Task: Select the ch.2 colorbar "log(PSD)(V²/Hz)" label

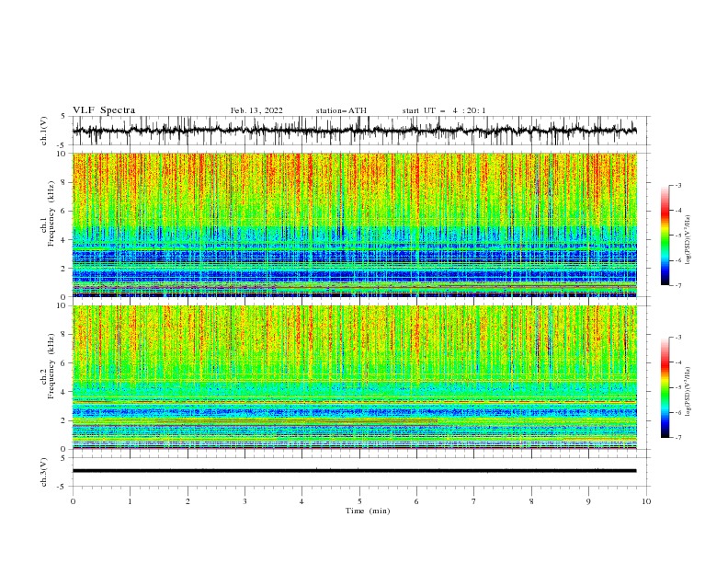Action: [688, 392]
